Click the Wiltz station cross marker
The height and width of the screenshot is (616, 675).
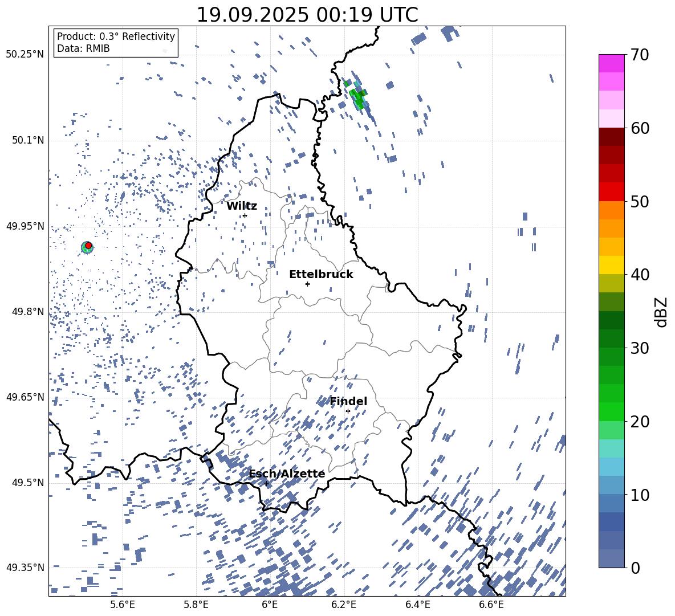(245, 215)
